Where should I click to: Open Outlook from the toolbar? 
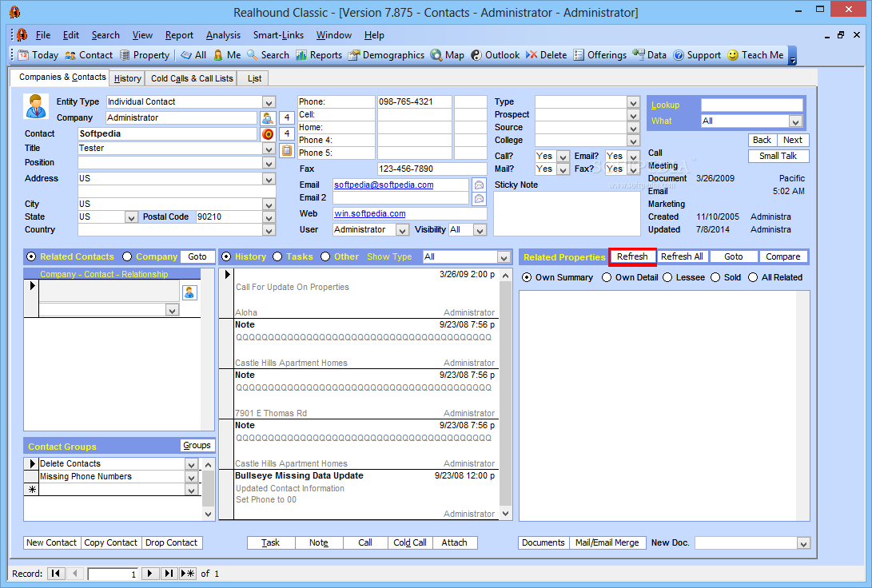tap(495, 55)
